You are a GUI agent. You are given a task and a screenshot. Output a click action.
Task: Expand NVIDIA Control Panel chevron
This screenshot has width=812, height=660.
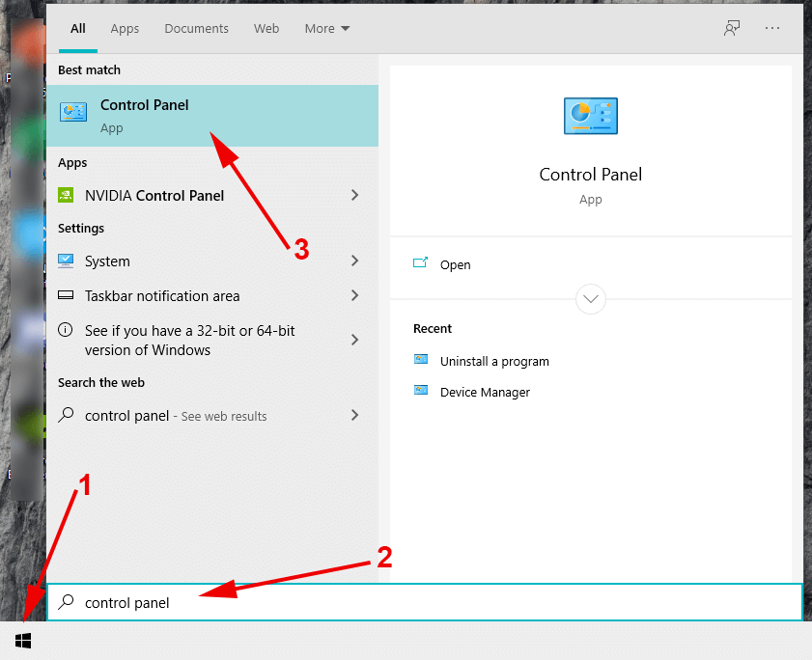[x=354, y=195]
